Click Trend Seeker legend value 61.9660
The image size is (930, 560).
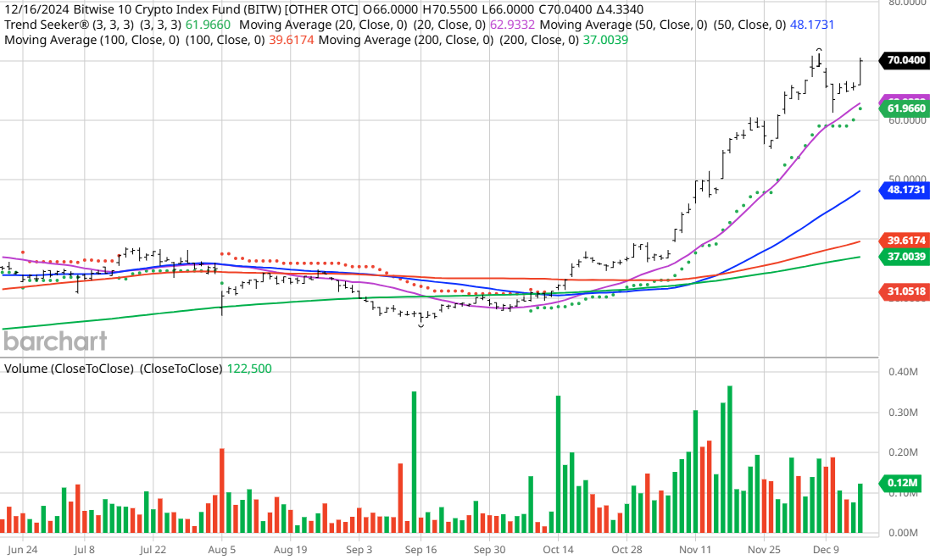click(209, 25)
